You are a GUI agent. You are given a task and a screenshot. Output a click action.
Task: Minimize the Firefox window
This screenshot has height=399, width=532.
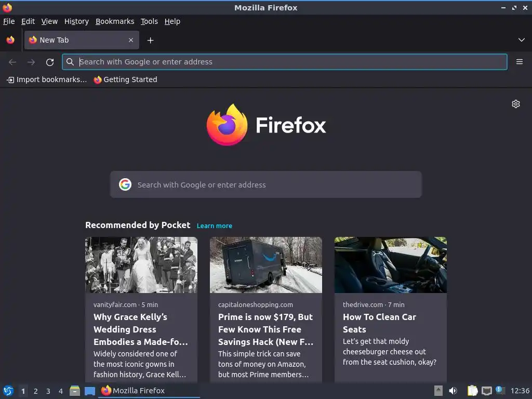[x=503, y=7]
